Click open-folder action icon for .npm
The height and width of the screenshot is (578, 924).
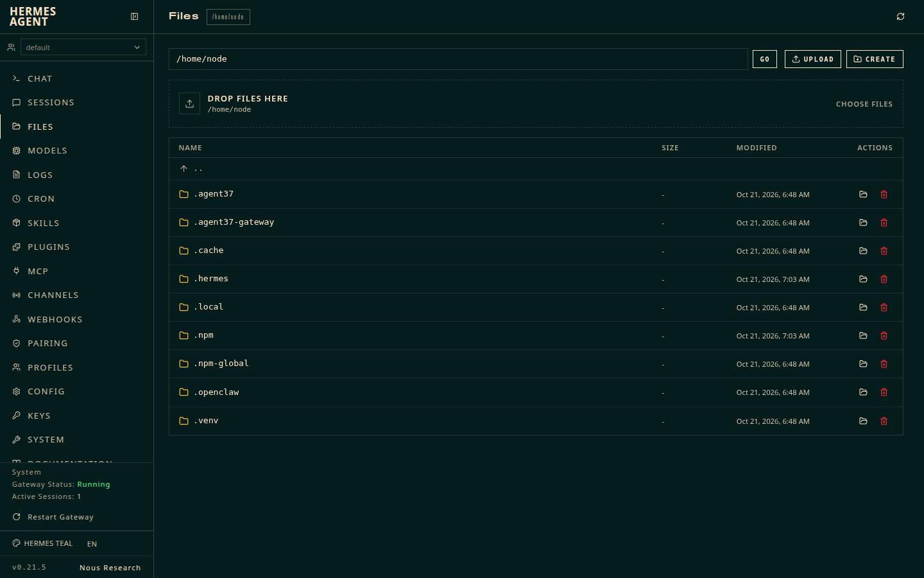[x=863, y=336]
